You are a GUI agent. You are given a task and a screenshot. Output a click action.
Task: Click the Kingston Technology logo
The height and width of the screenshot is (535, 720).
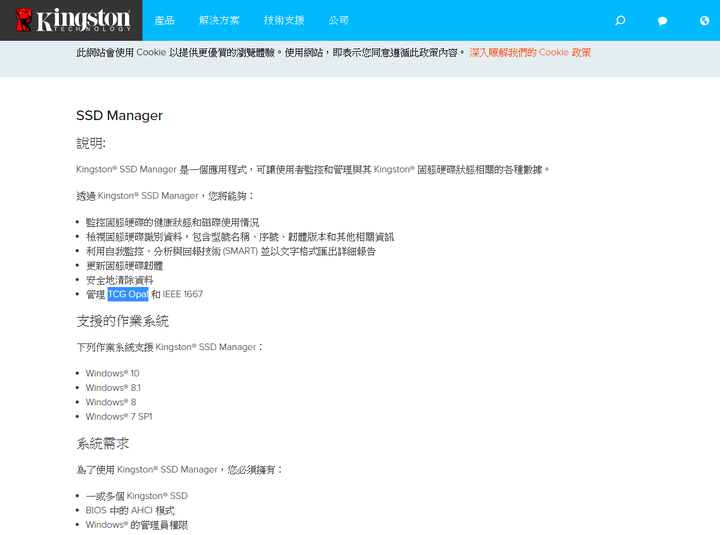click(x=73, y=20)
